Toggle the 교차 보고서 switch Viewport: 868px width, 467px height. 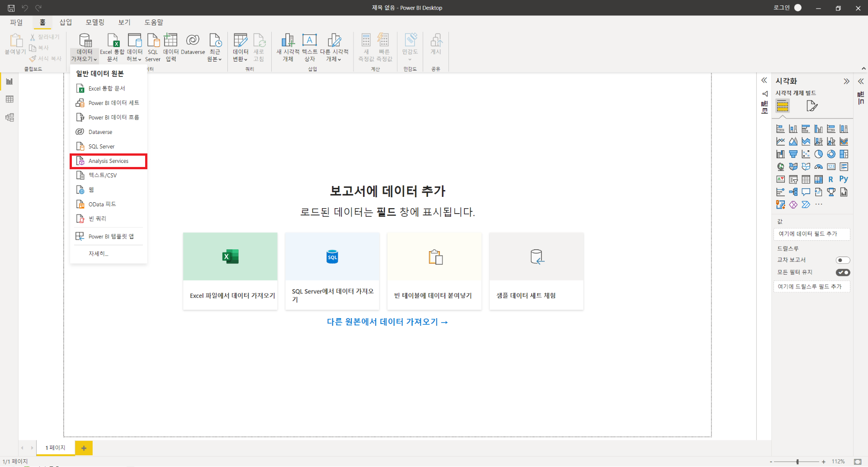(843, 260)
